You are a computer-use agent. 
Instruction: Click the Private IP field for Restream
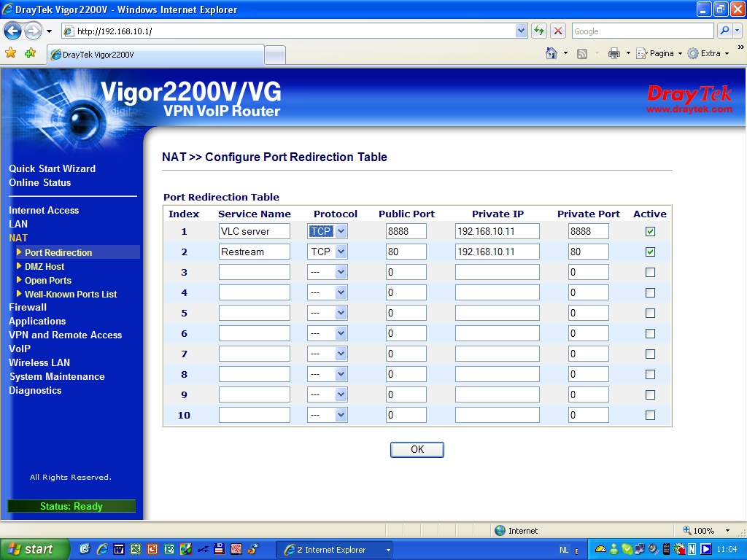click(x=497, y=252)
